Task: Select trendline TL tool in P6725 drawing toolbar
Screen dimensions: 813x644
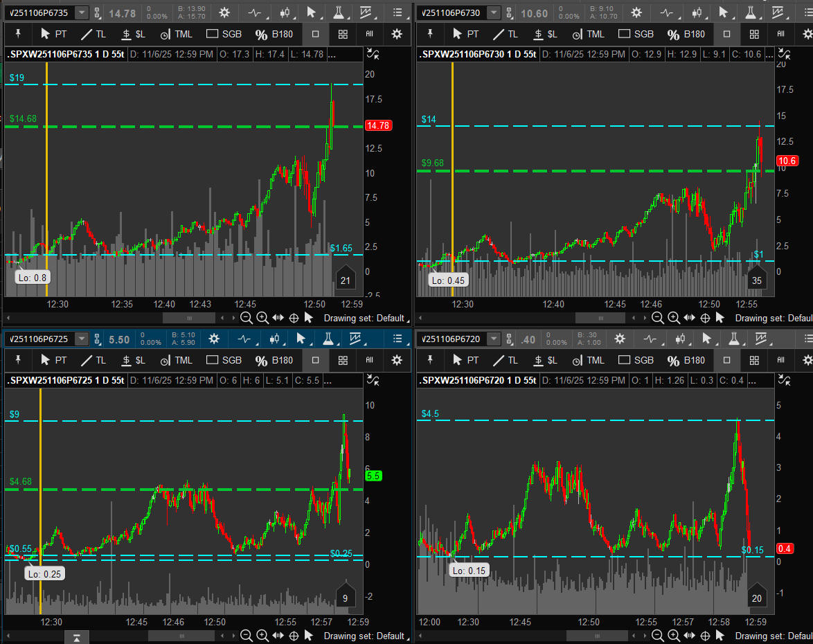Action: (x=93, y=360)
